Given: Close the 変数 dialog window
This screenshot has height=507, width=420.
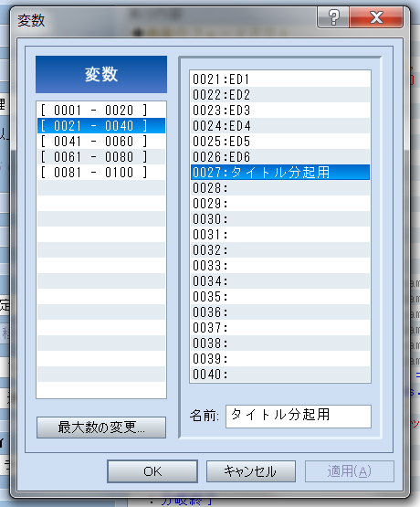Looking at the screenshot, I should [376, 17].
